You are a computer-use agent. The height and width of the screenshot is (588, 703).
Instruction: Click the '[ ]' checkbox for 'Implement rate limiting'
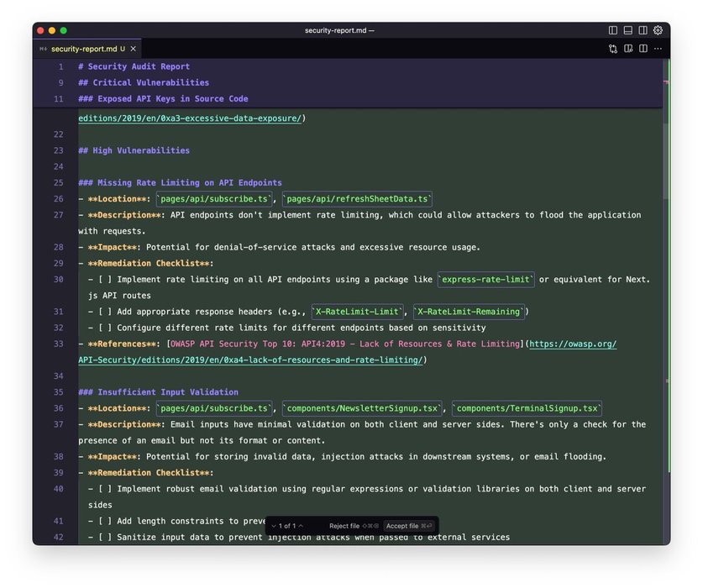pyautogui.click(x=105, y=280)
